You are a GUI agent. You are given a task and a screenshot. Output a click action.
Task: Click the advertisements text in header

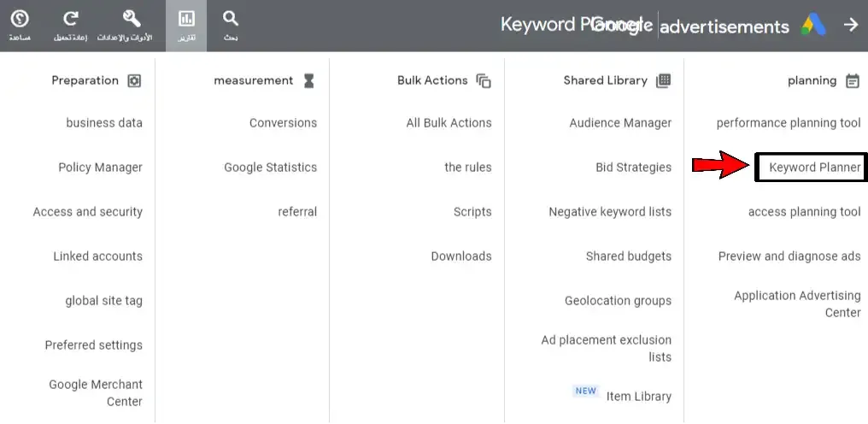[724, 26]
